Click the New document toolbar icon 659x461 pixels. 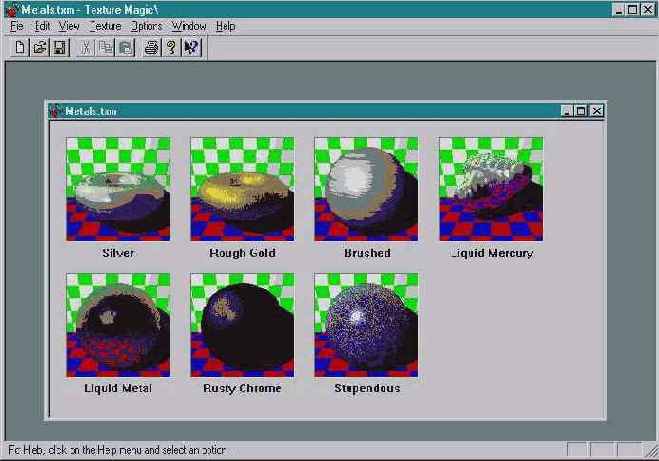pos(19,47)
